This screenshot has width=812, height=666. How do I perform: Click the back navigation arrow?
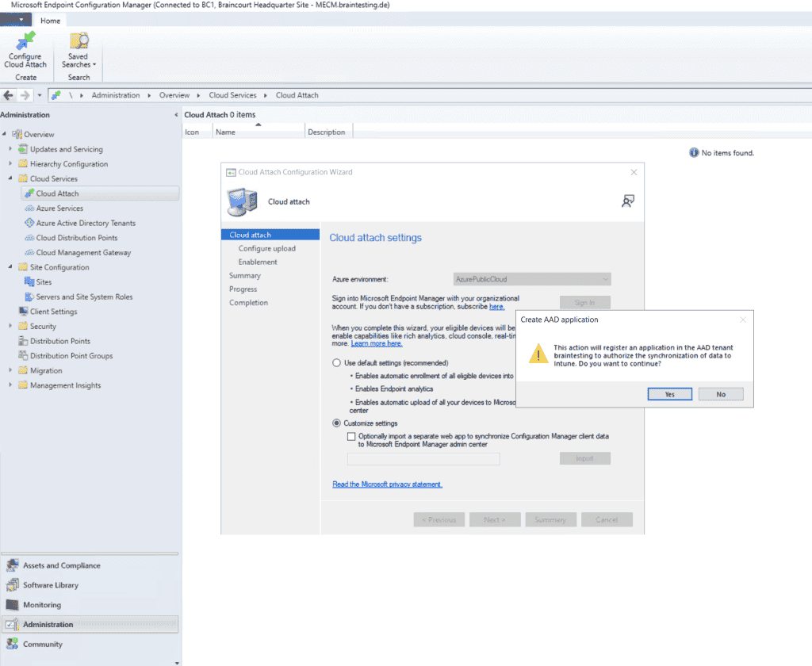(x=8, y=94)
